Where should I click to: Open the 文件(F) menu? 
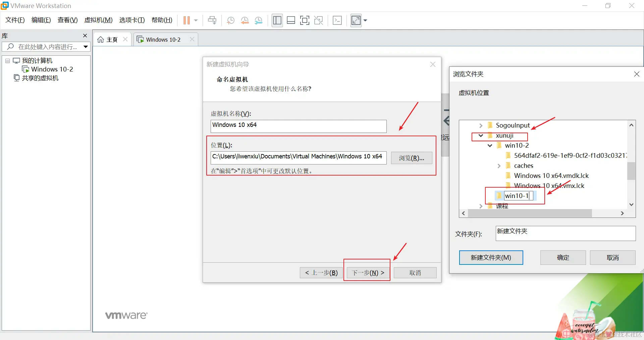15,20
